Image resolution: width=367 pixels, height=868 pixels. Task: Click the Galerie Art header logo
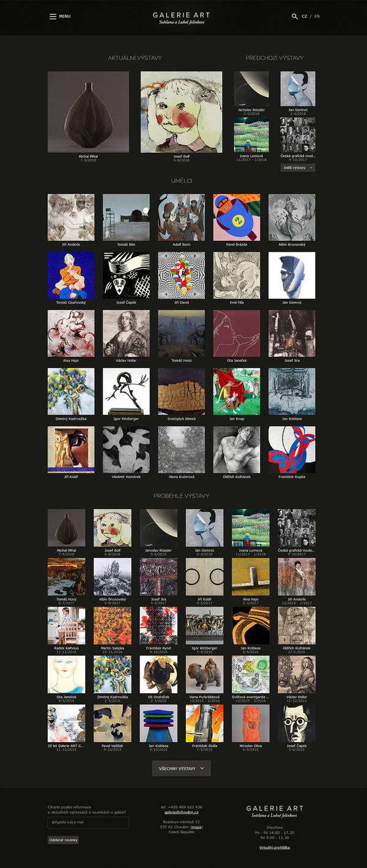pyautogui.click(x=183, y=18)
